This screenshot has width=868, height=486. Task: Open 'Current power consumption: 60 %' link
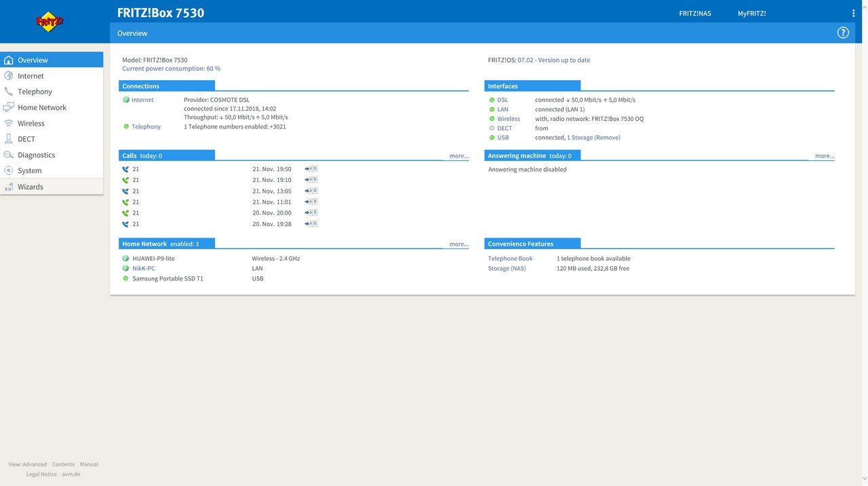pyautogui.click(x=171, y=69)
